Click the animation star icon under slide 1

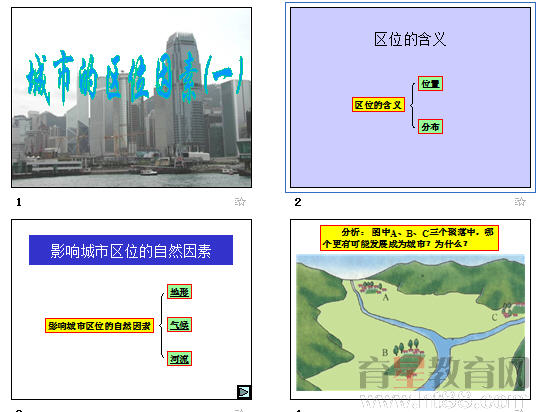[x=240, y=202]
